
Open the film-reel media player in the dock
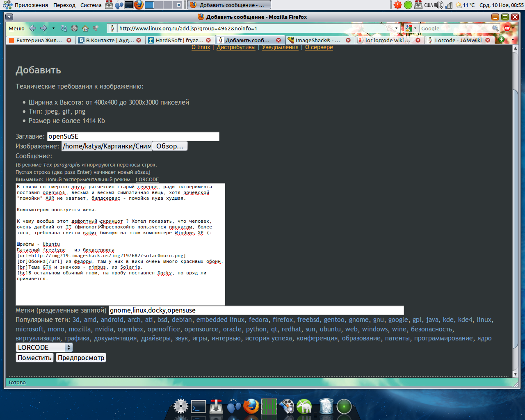coord(287,406)
